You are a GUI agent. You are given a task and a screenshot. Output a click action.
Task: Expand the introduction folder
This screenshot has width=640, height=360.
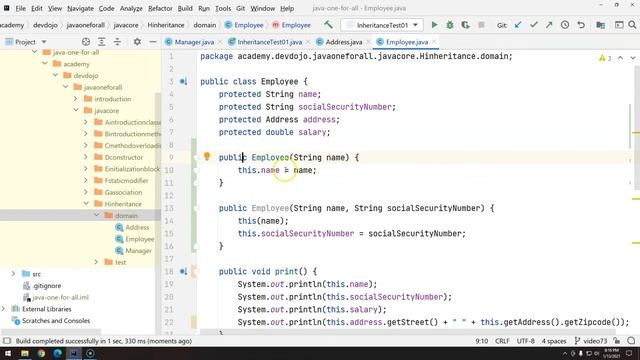tap(76, 99)
